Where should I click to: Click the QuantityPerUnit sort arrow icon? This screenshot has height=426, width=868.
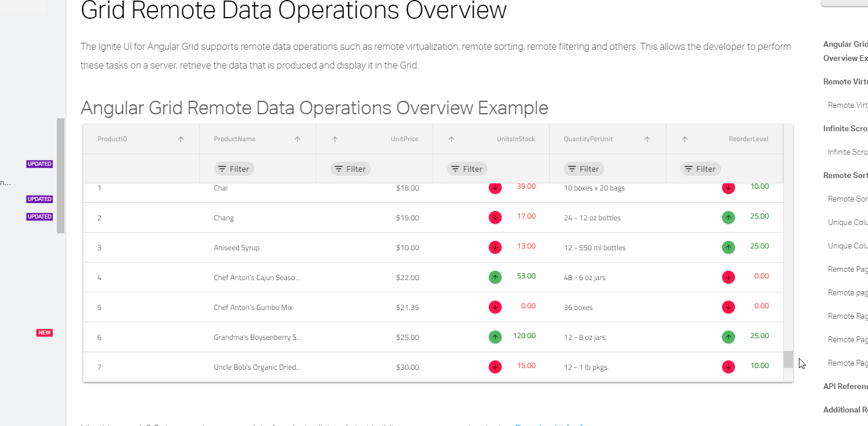(x=647, y=138)
